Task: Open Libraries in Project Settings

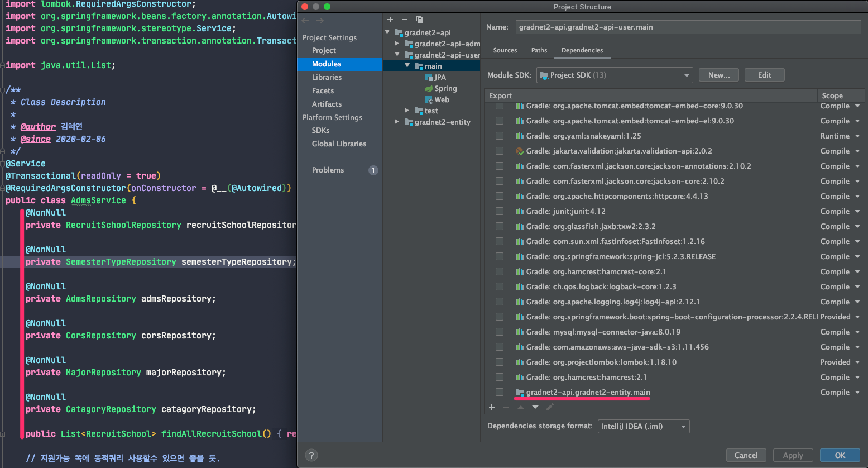Action: (x=327, y=77)
